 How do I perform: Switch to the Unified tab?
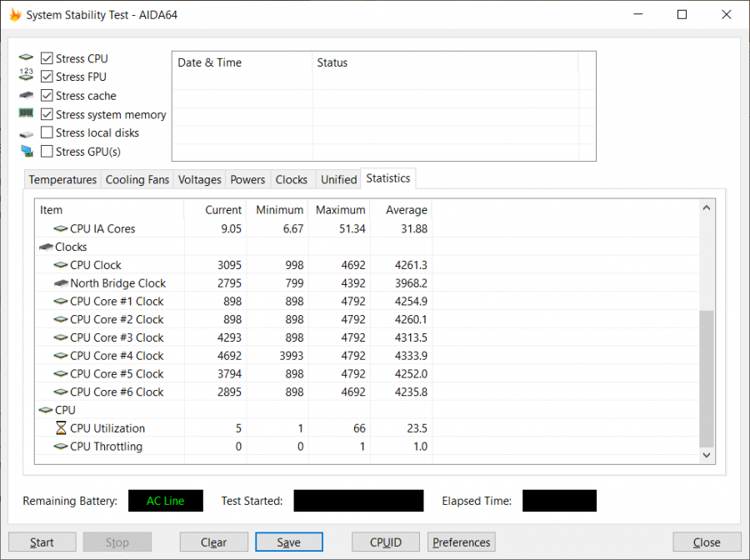click(338, 180)
